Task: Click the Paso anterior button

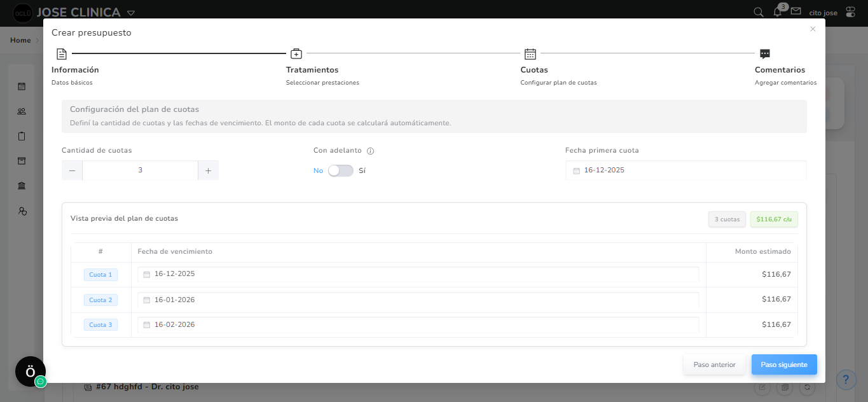Action: click(x=715, y=364)
